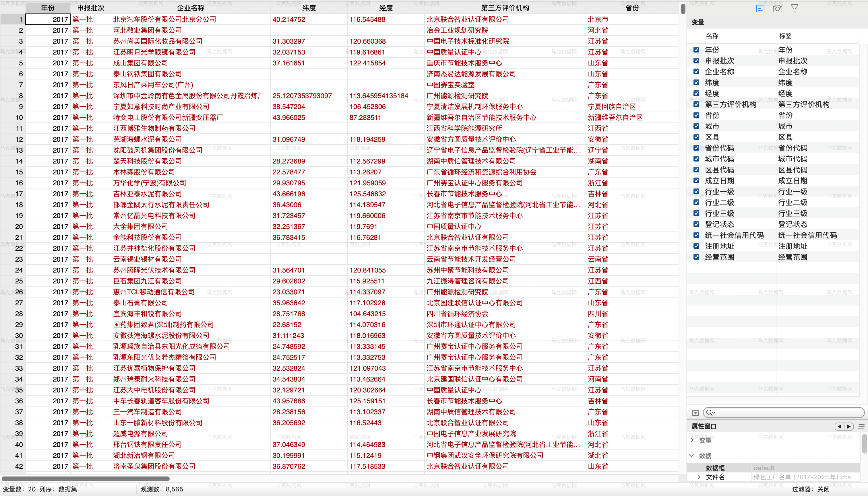Go to next variable with right arrow

click(849, 427)
